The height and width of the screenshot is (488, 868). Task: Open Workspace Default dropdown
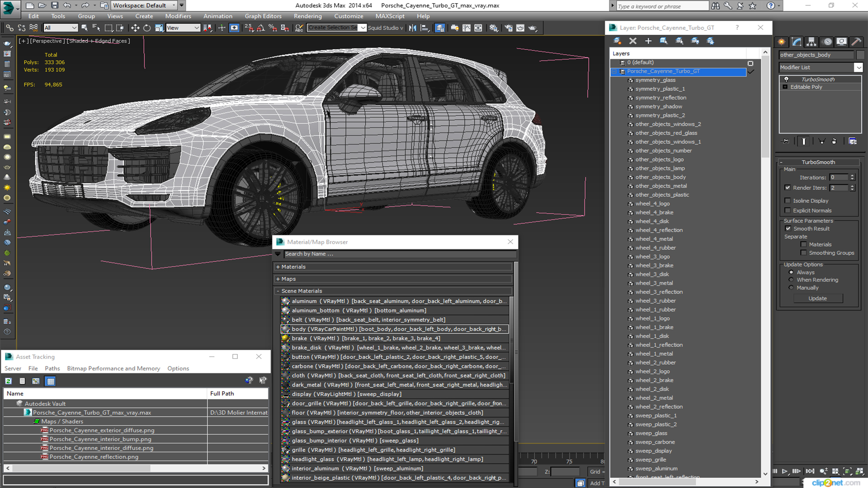144,5
